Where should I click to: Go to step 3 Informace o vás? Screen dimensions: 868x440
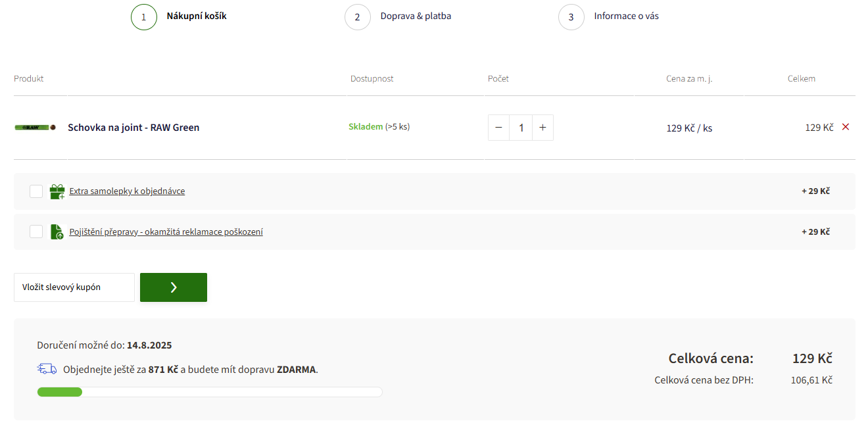[x=626, y=16]
